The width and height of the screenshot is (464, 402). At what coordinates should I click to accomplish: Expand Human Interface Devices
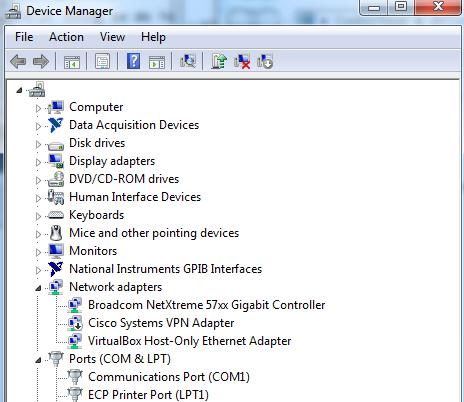click(38, 198)
